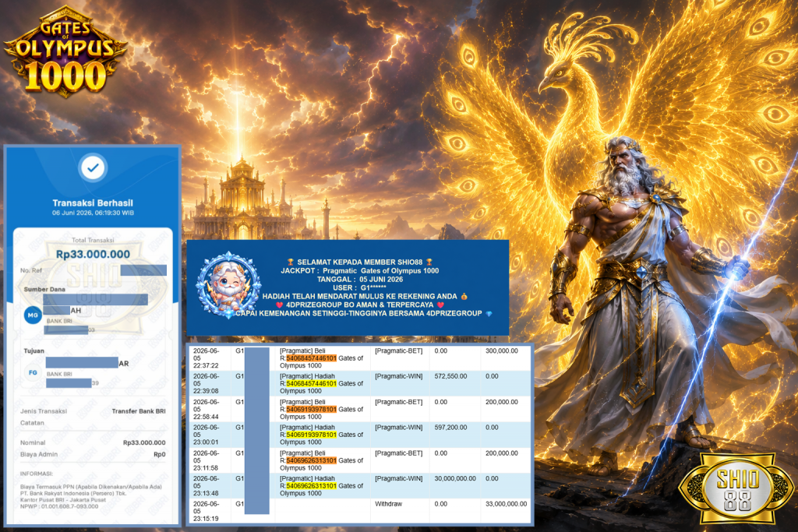
Task: Click trophy emoji before SELAMAT KEPADA
Action: pyautogui.click(x=291, y=262)
